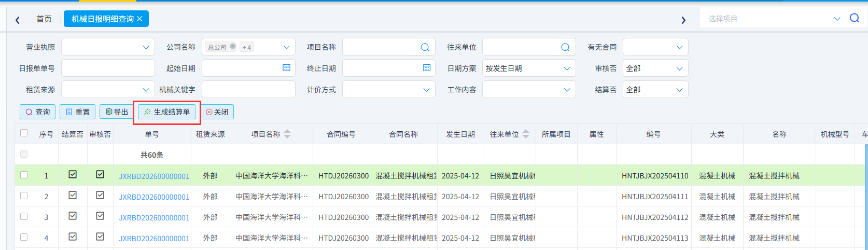Open the 租赁来源 dropdown
The image size is (868, 250).
(108, 89)
